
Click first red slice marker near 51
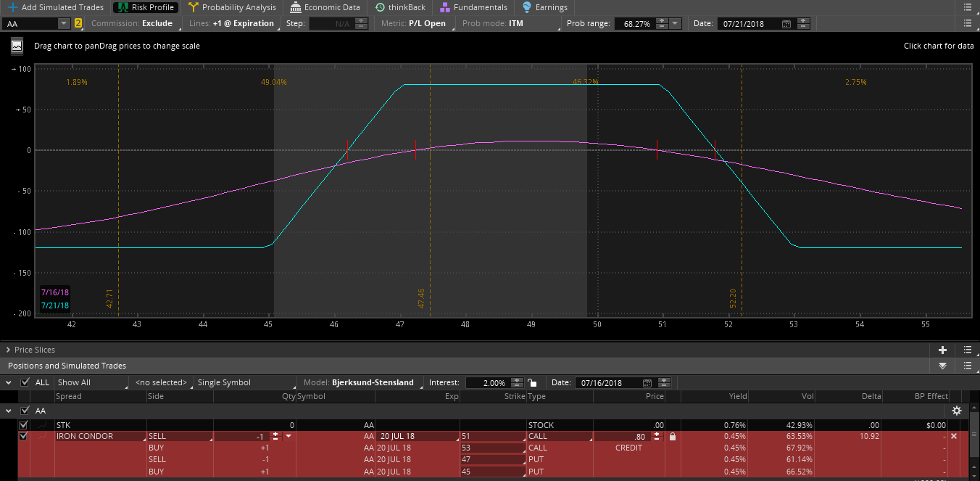pos(657,149)
